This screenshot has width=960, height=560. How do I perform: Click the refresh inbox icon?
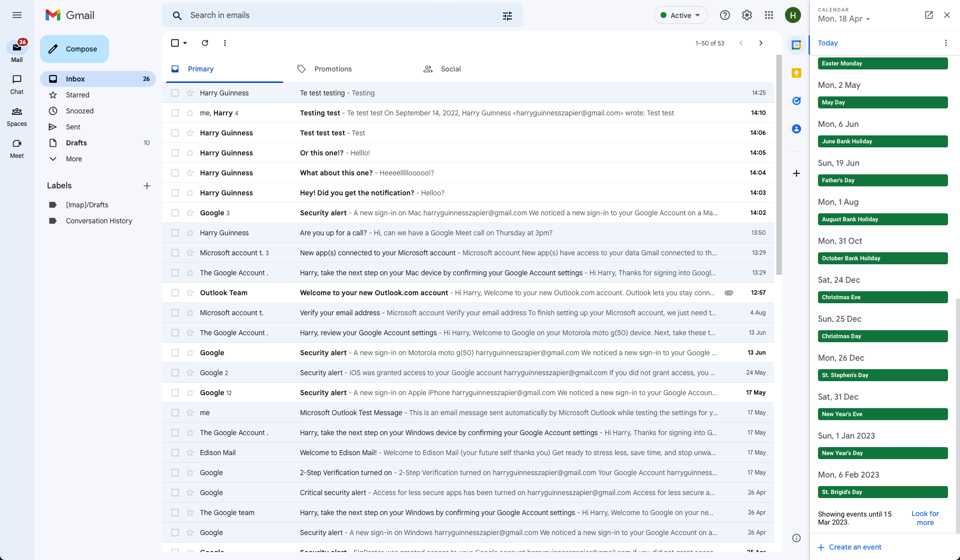205,42
